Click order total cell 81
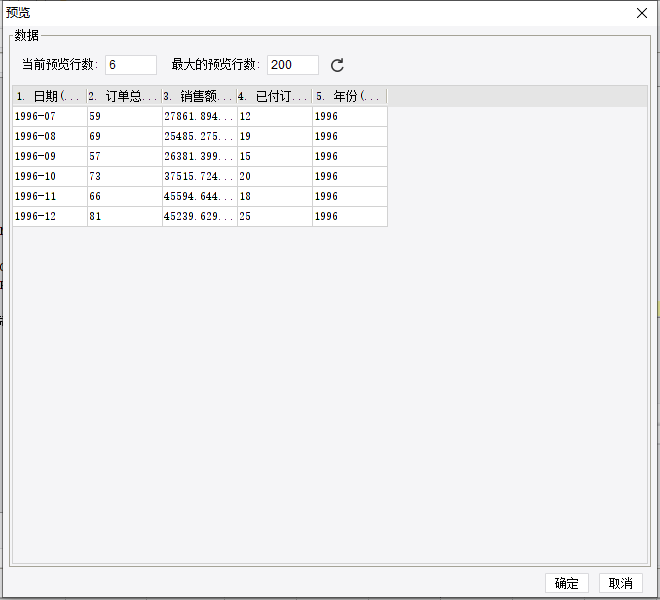 125,216
